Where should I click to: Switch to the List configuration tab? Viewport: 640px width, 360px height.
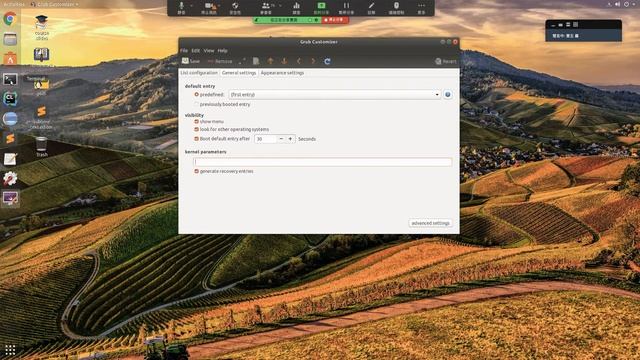point(199,73)
